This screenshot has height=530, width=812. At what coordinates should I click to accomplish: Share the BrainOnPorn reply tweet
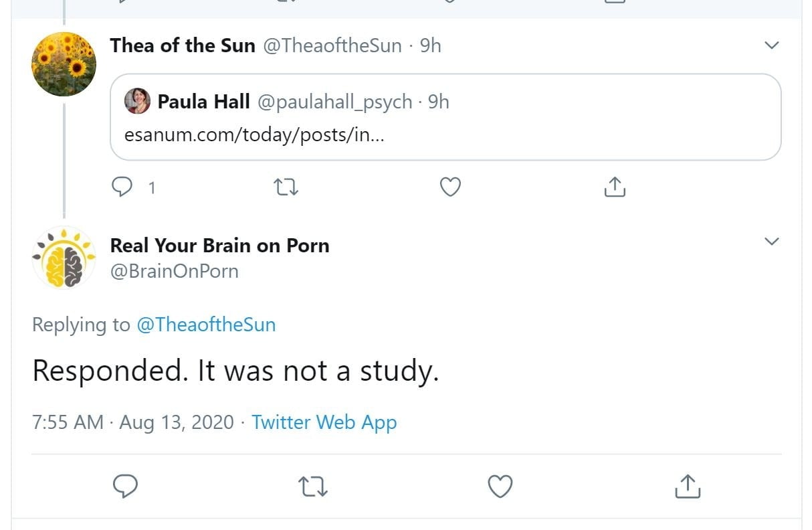click(x=687, y=487)
